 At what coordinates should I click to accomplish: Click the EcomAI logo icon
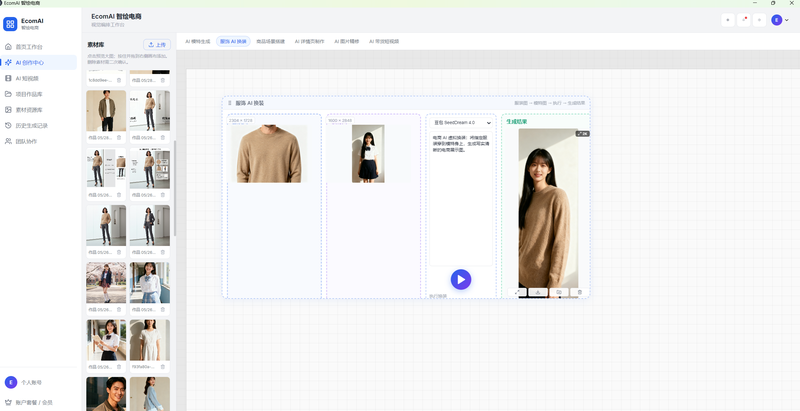10,24
